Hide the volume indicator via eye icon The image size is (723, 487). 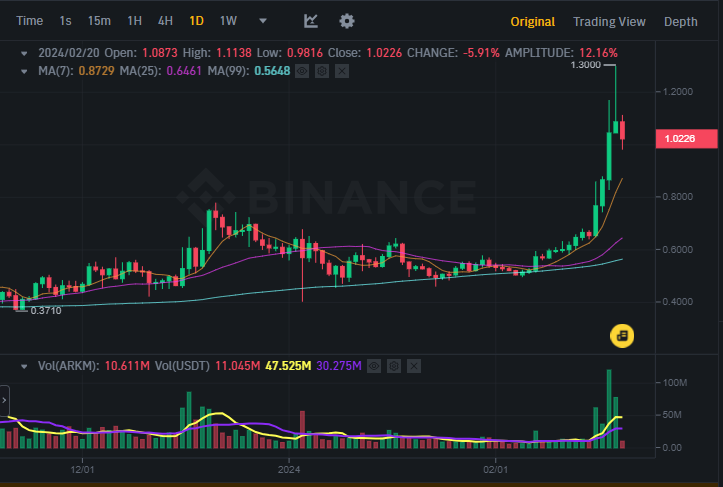[x=374, y=366]
